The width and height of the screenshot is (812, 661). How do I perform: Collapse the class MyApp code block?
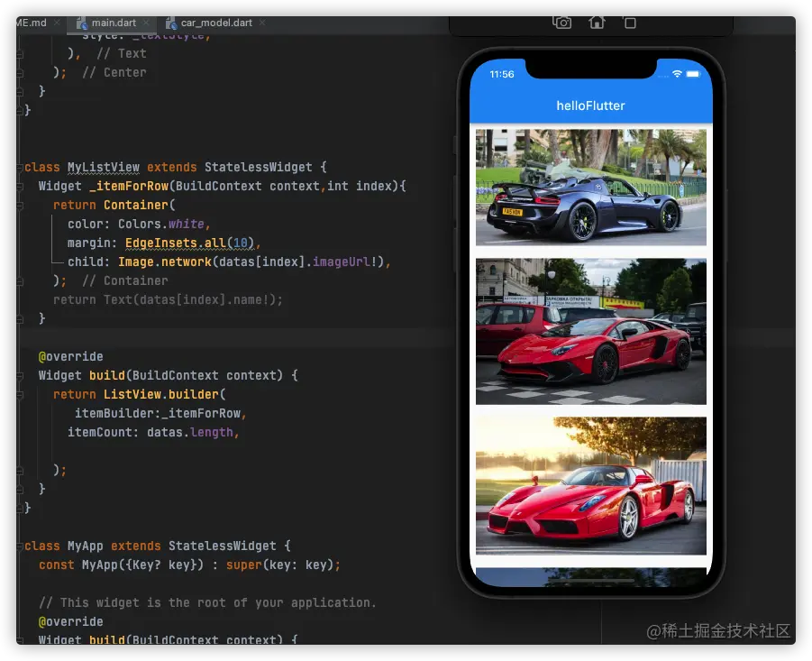pos(20,546)
